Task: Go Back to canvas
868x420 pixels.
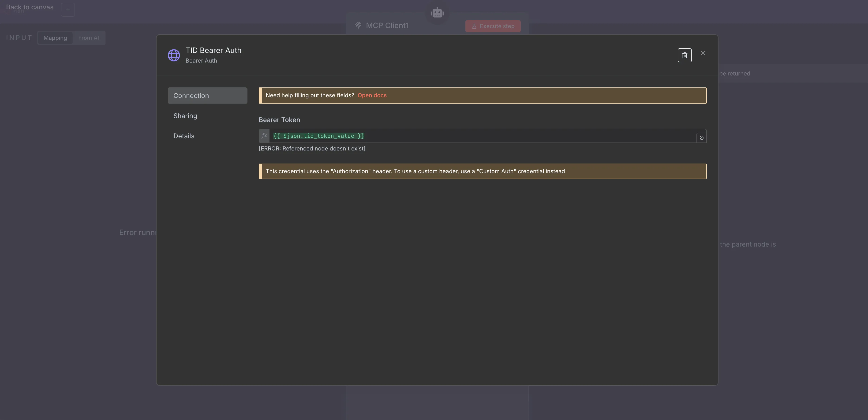Action: point(30,7)
